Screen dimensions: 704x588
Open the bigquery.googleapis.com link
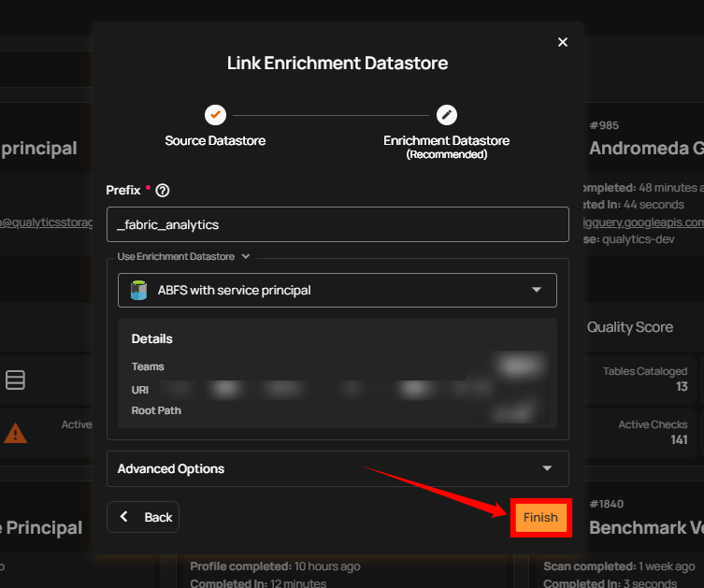coord(643,222)
